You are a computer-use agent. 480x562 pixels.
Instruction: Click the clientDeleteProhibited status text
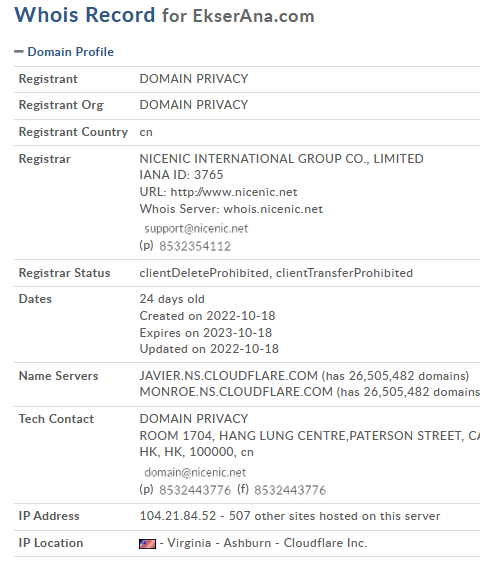point(204,273)
